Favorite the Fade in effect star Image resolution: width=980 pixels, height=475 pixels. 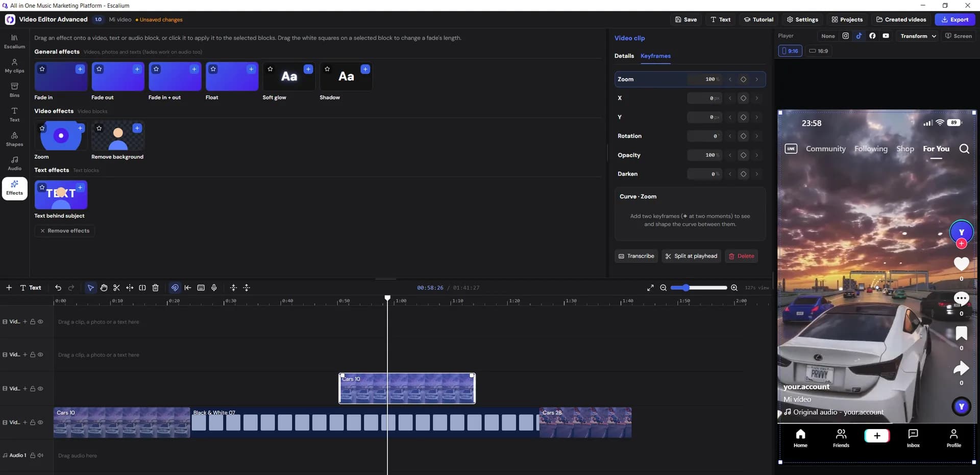click(42, 69)
